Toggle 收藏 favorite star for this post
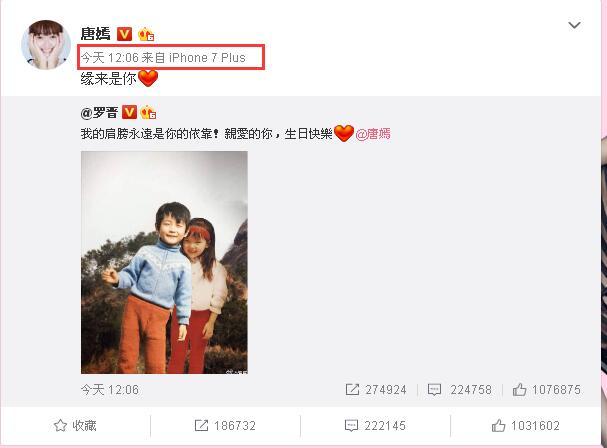The height and width of the screenshot is (448, 607). coord(75,426)
